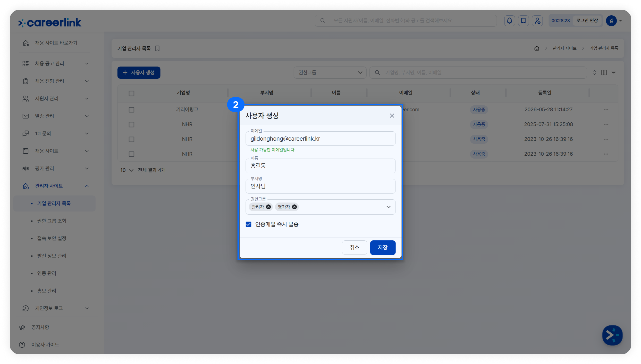Click the 이름 field containing 홍길동

[x=320, y=166]
